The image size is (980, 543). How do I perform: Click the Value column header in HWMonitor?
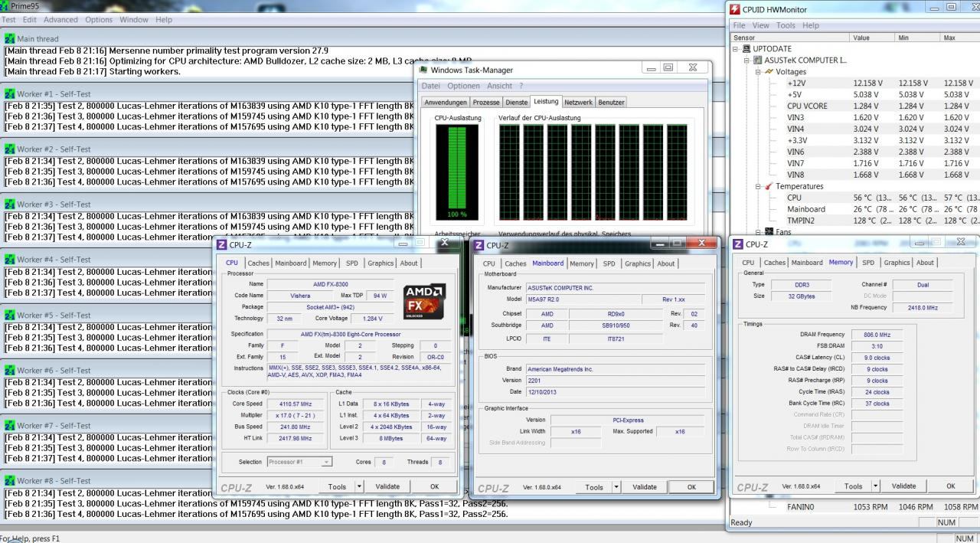click(x=861, y=38)
